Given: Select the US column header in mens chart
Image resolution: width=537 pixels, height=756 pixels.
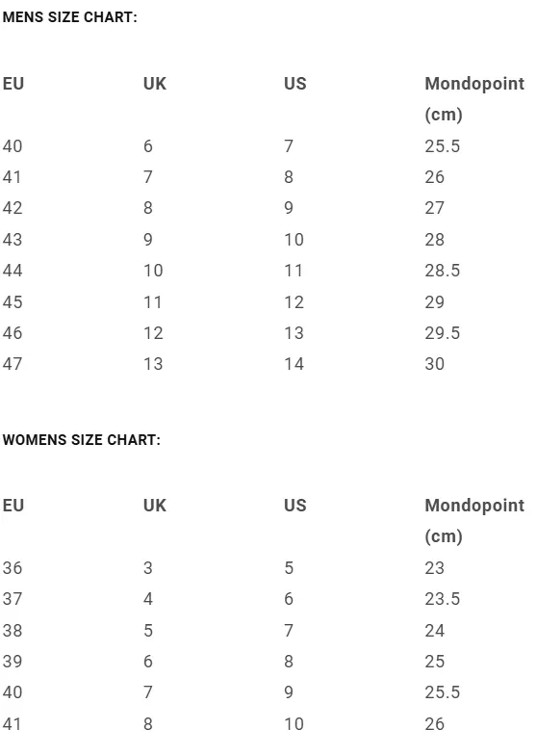Looking at the screenshot, I should 295,84.
